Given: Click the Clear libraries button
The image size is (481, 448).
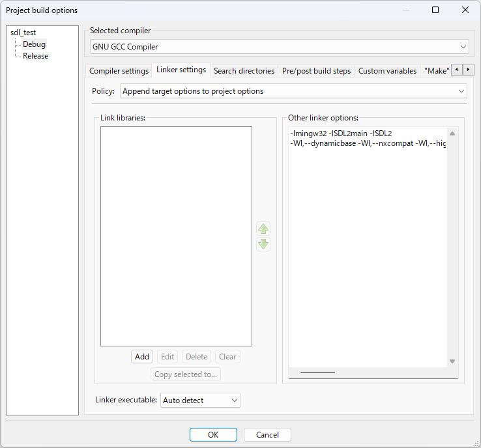Looking at the screenshot, I should (227, 357).
